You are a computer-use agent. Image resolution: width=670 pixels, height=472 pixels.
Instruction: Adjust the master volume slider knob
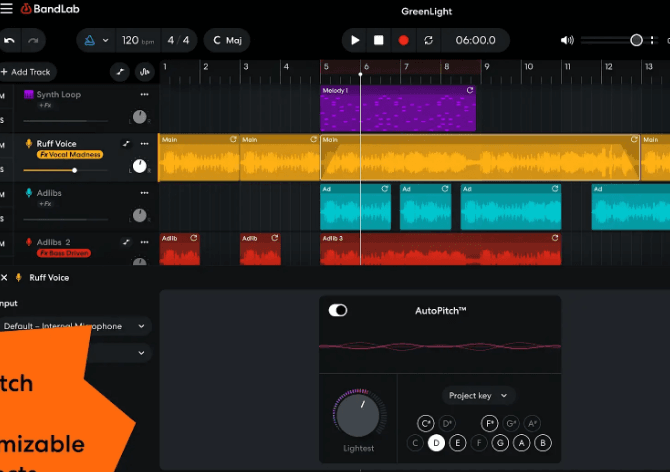click(636, 40)
